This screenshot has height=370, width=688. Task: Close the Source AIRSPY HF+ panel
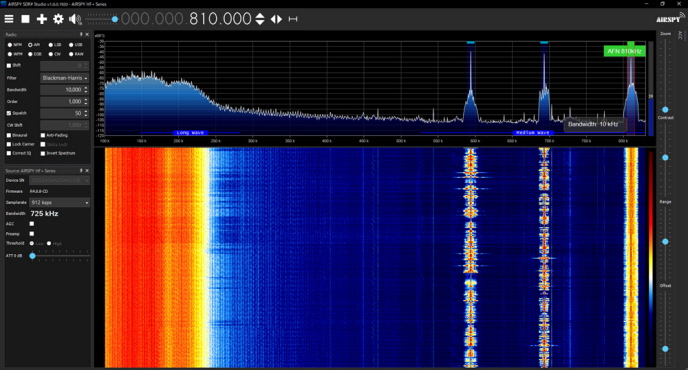tap(87, 170)
